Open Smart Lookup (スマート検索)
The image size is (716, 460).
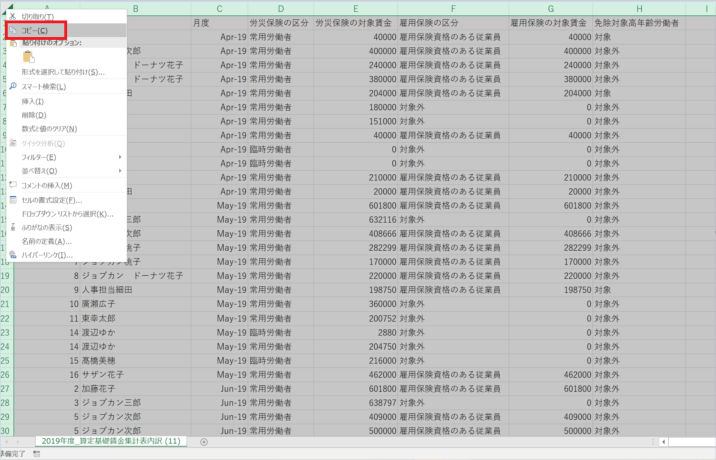(x=67, y=86)
